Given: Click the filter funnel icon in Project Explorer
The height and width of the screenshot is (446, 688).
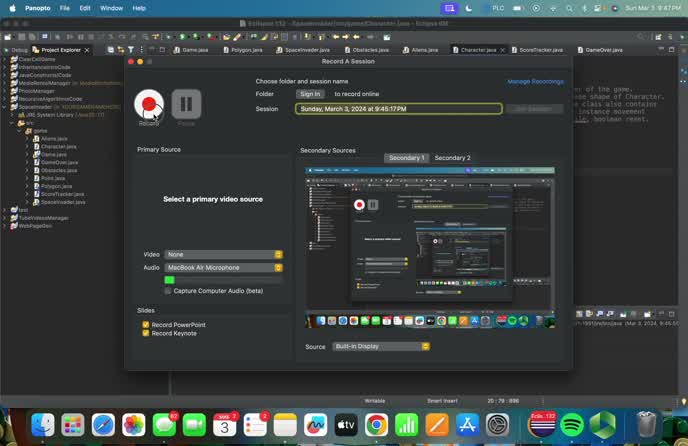Looking at the screenshot, I should (x=131, y=50).
